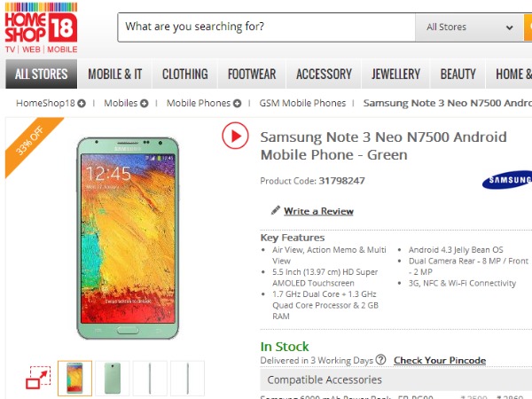Go to the JEWELLERY menu

pos(395,74)
